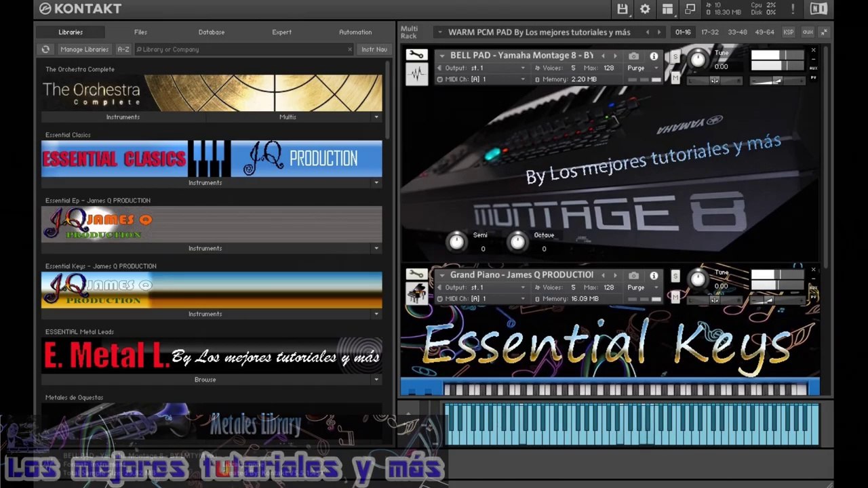
Task: Toggle the Instr Nav pane
Action: point(374,49)
